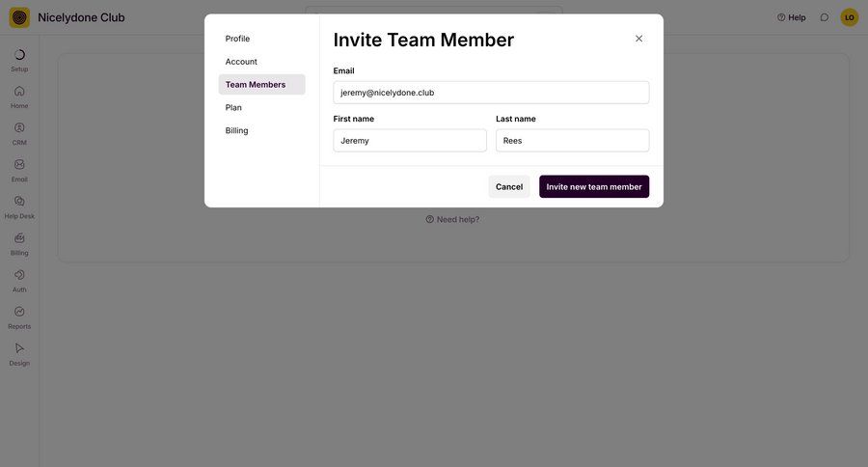Select the Help Desk sidebar icon

pyautogui.click(x=19, y=201)
